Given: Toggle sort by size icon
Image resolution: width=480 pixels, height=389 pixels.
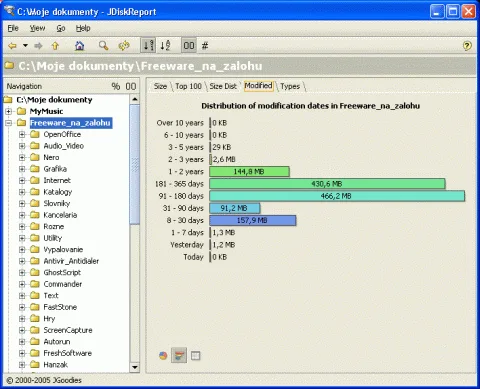Looking at the screenshot, I should pyautogui.click(x=149, y=45).
